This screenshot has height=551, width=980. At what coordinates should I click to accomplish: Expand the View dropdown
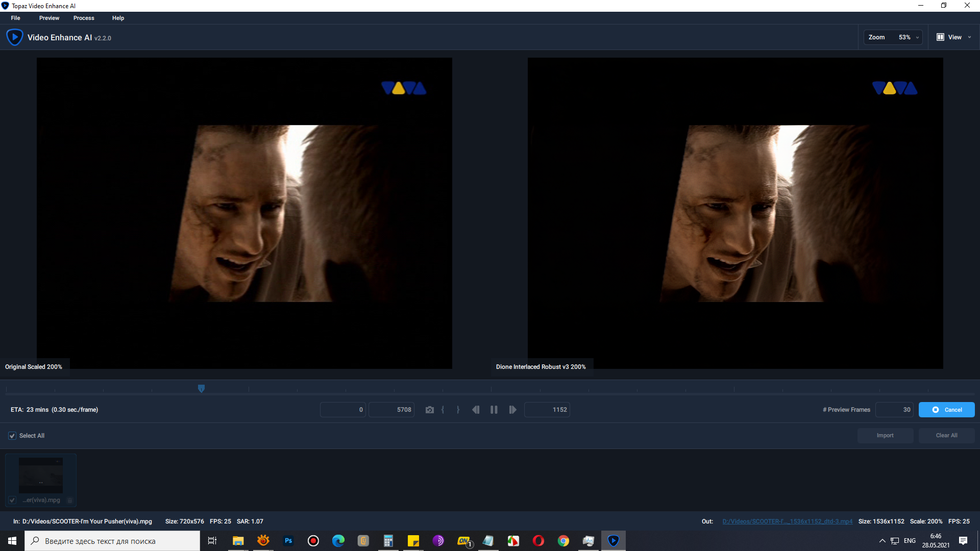(969, 37)
